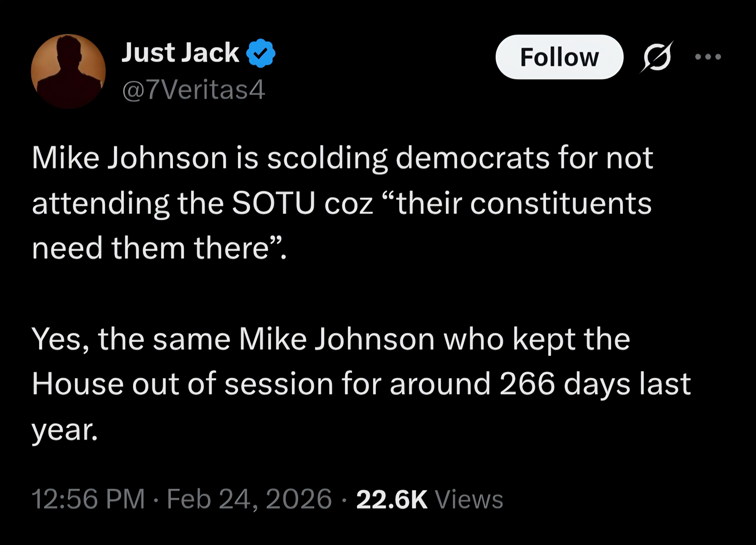This screenshot has height=545, width=756.
Task: Click the 22.6K view count number
Action: 392,499
